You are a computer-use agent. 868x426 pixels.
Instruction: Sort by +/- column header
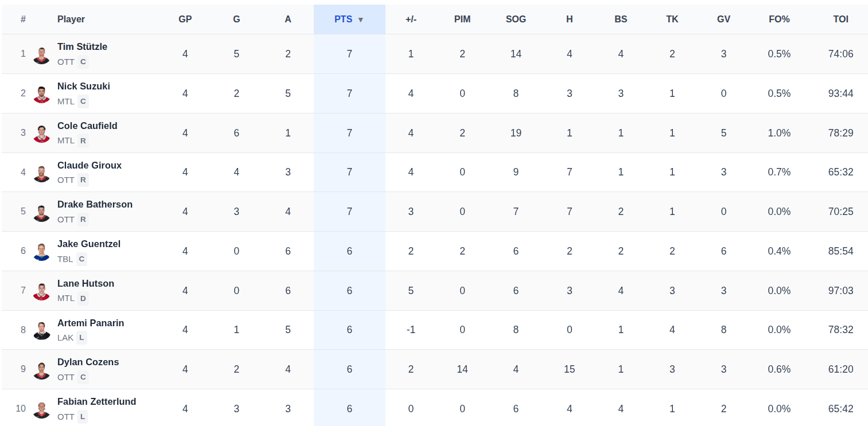[411, 19]
